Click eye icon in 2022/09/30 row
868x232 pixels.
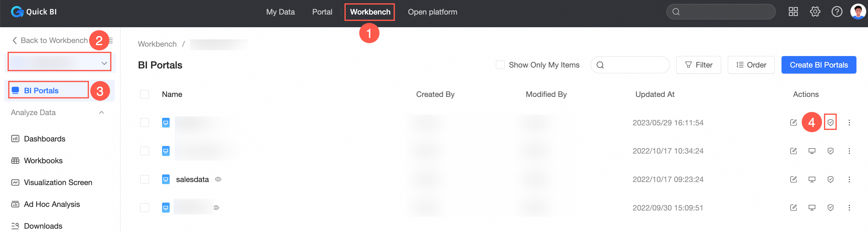216,208
